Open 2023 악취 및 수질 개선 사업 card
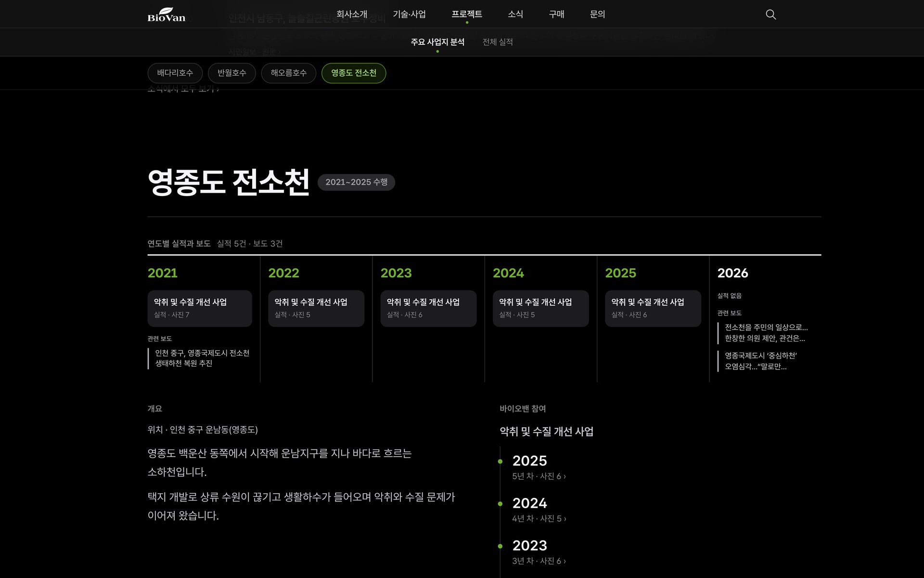Screen dimensions: 924x578 click(x=428, y=308)
